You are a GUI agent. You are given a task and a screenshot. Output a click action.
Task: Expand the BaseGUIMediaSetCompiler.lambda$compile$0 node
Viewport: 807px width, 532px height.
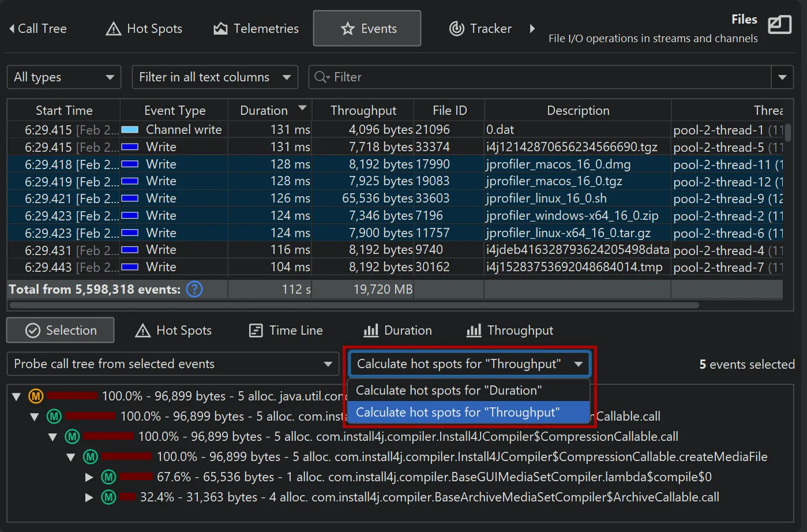click(89, 477)
